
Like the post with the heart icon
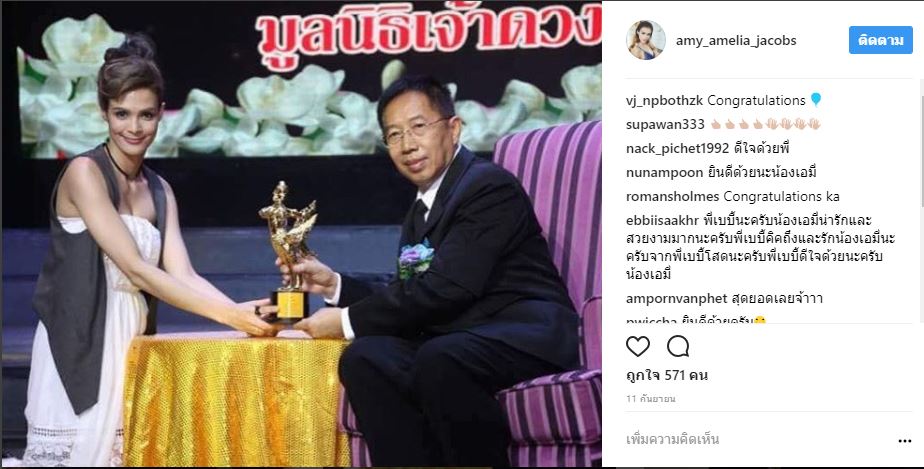[638, 346]
